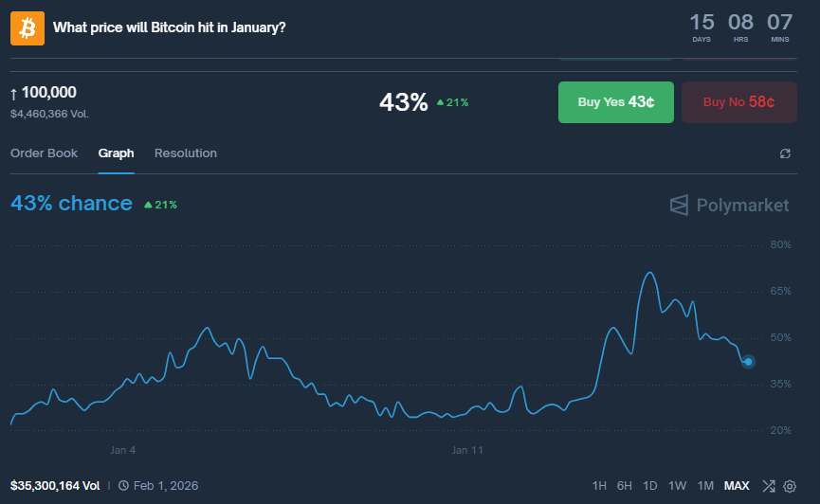Image resolution: width=820 pixels, height=504 pixels.
Task: Click the shuffle arrows icon below the chart
Action: pyautogui.click(x=768, y=486)
